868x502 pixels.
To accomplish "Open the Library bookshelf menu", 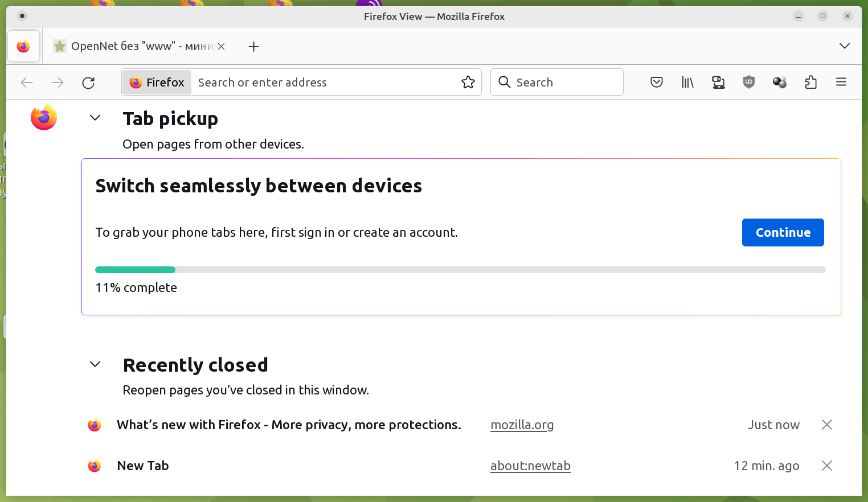I will pyautogui.click(x=687, y=83).
